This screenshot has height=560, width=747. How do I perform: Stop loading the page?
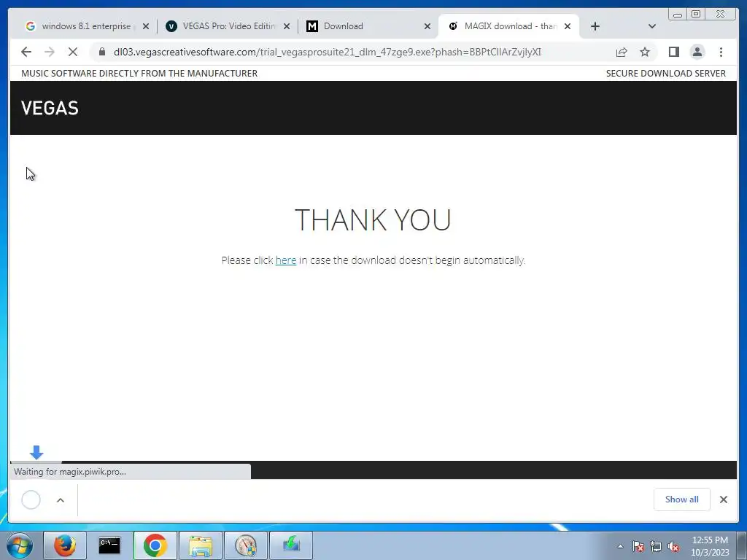[x=73, y=52]
